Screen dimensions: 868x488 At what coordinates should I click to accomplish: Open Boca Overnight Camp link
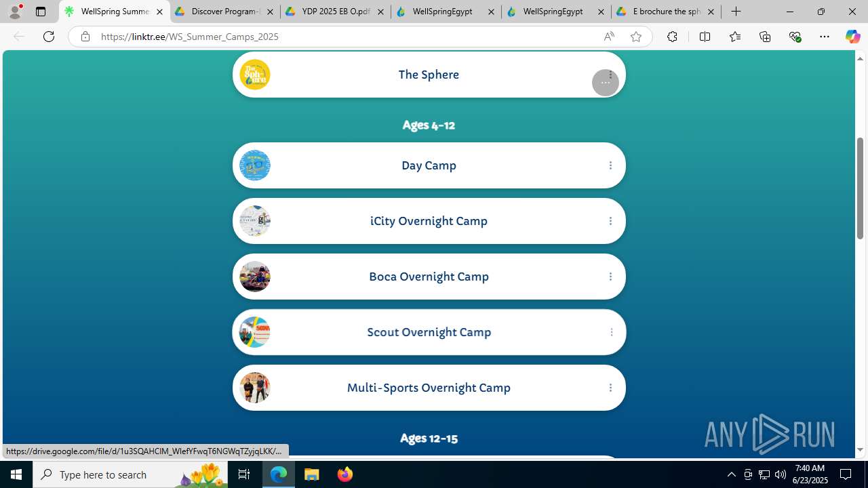point(429,277)
